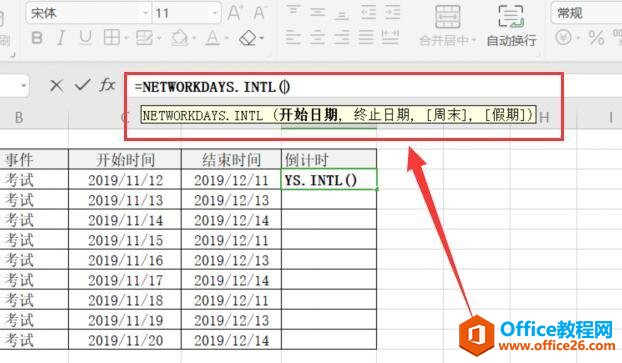Image resolution: width=622 pixels, height=363 pixels.
Task: Click the 事件 header cell
Action: click(x=34, y=159)
